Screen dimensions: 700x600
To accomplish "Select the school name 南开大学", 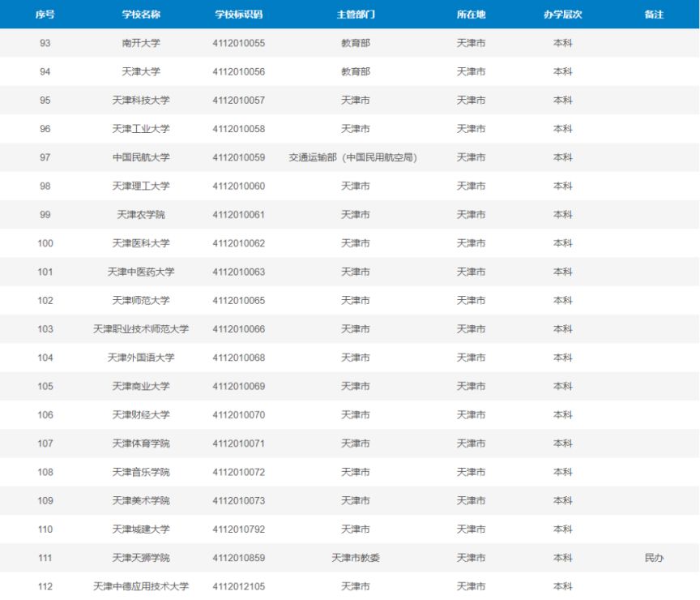I will click(141, 43).
